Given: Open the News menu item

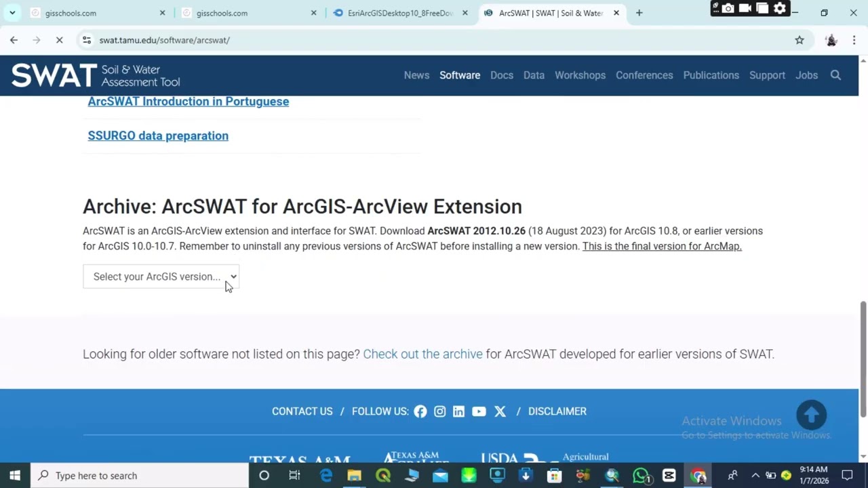Looking at the screenshot, I should click(416, 75).
